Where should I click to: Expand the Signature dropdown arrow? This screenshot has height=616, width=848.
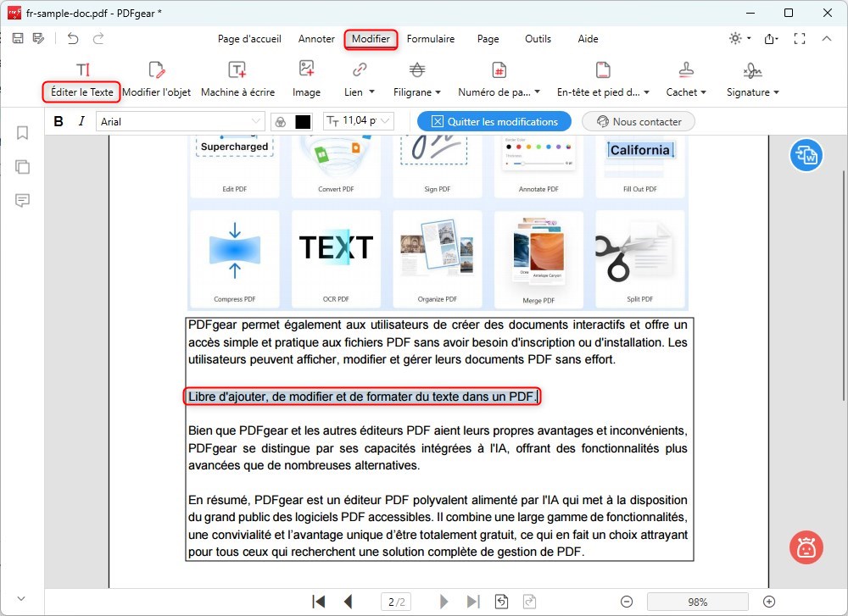(776, 92)
